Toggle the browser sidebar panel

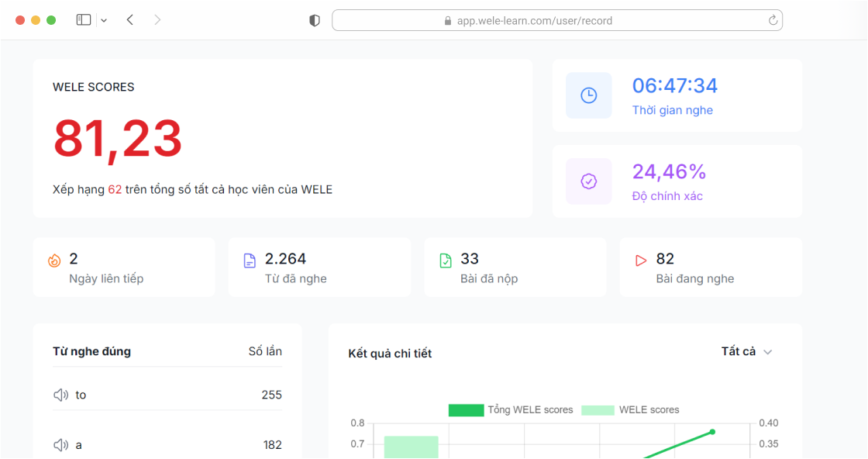click(x=84, y=20)
